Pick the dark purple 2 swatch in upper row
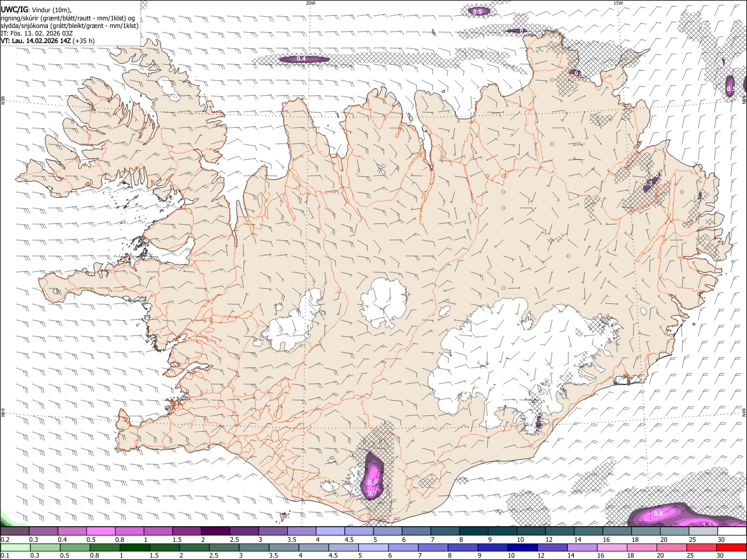Screen dimensions: 747x560 pyautogui.click(x=215, y=531)
